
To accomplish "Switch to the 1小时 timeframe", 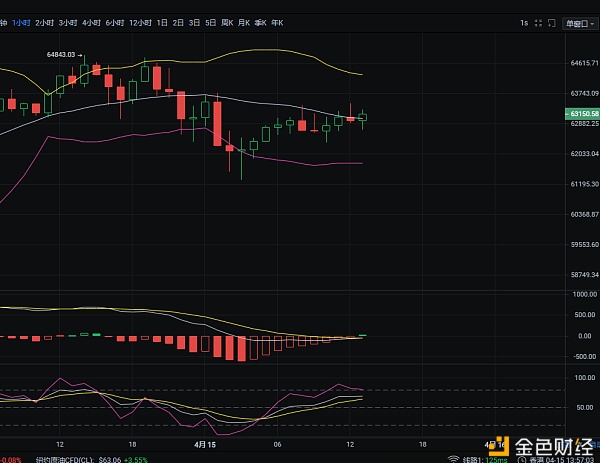I will (21, 22).
